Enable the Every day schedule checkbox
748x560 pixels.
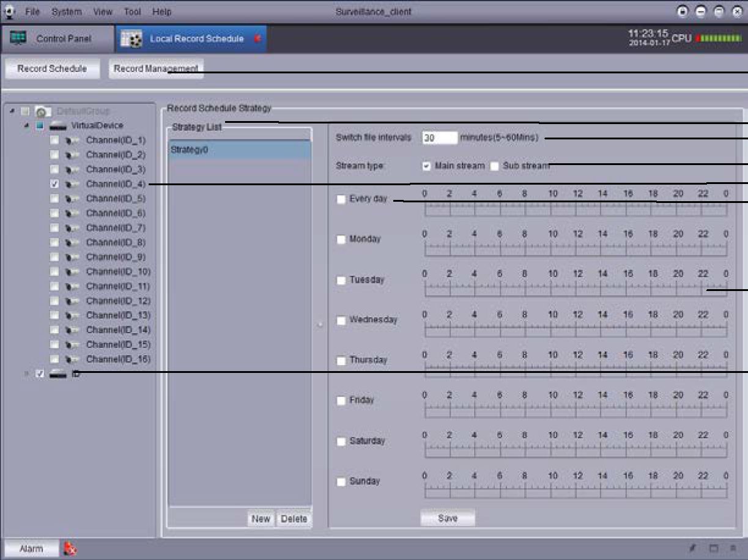341,199
